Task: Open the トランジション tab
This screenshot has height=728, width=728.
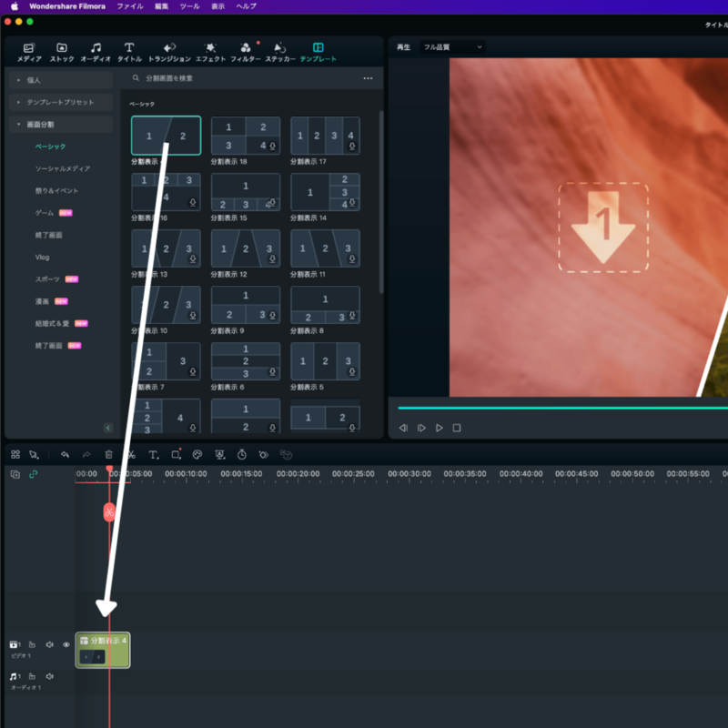Action: [169, 52]
